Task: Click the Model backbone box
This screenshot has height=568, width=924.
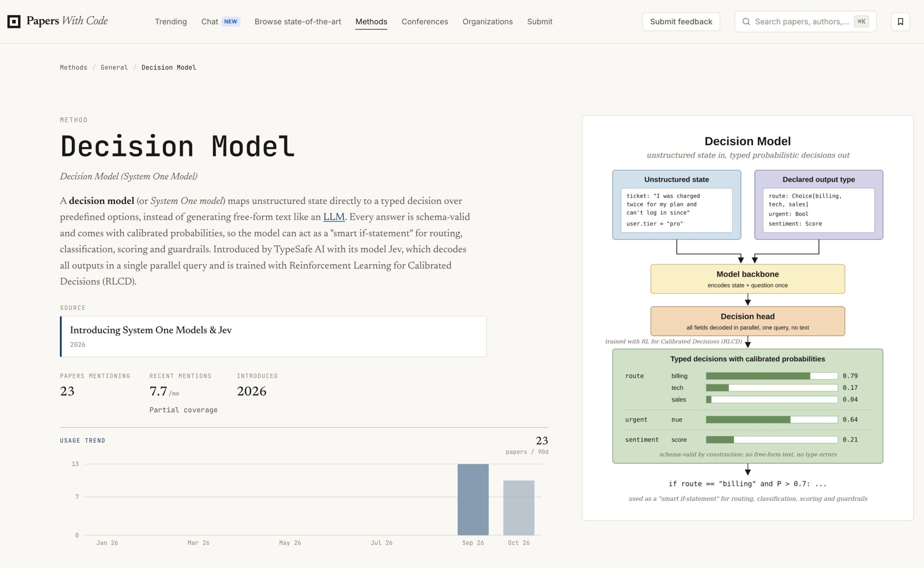Action: coord(748,279)
